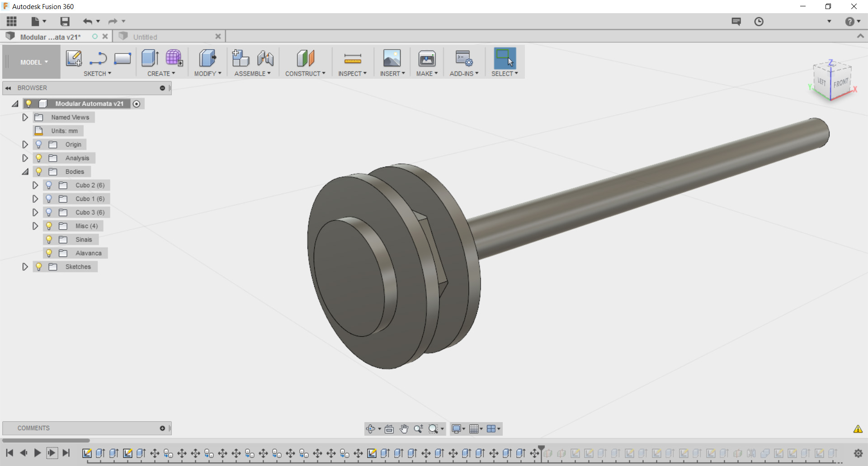Open the Orbit navigation tool
The image size is (868, 466).
tap(371, 429)
